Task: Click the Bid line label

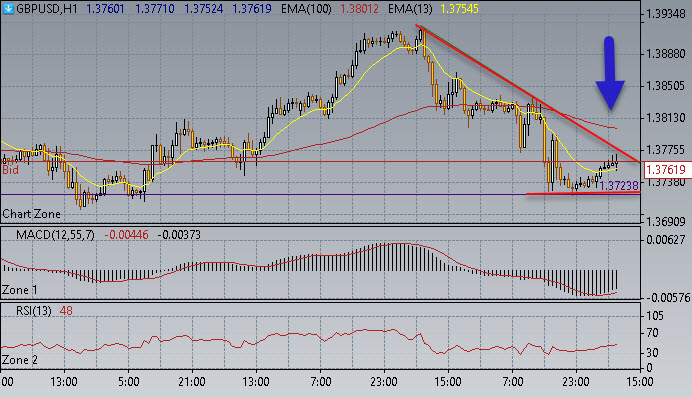Action: coord(10,170)
